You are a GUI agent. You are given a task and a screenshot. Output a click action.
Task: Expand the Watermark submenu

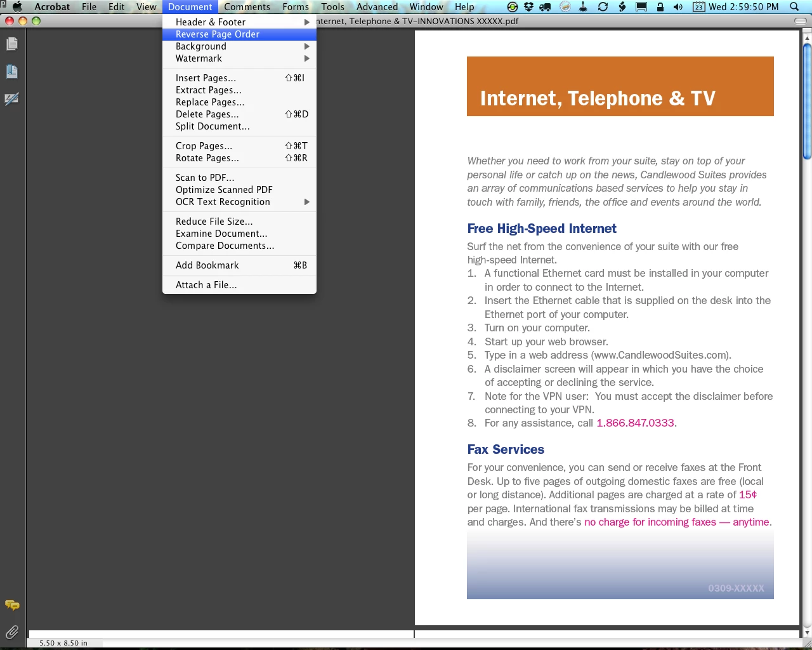click(x=239, y=58)
